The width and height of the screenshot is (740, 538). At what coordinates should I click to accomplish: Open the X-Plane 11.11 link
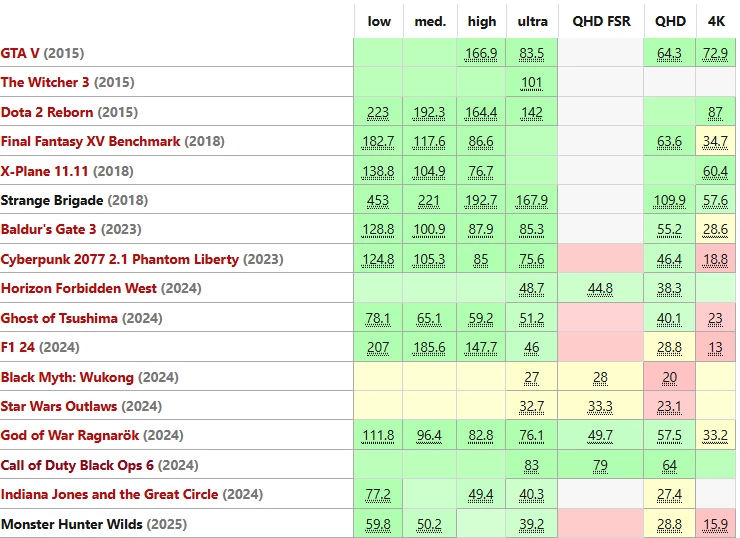click(44, 171)
